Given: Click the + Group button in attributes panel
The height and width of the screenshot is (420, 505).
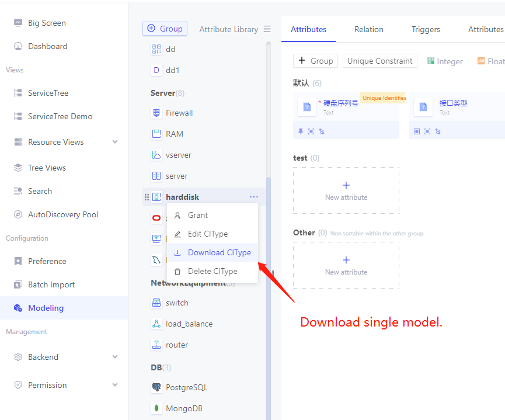Looking at the screenshot, I should (x=315, y=61).
